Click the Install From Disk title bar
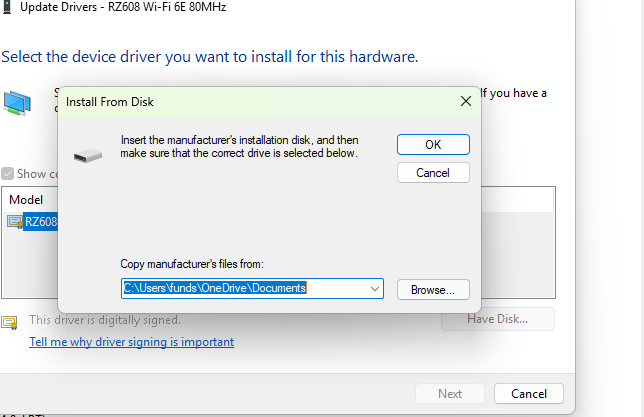The height and width of the screenshot is (417, 644). pos(250,101)
